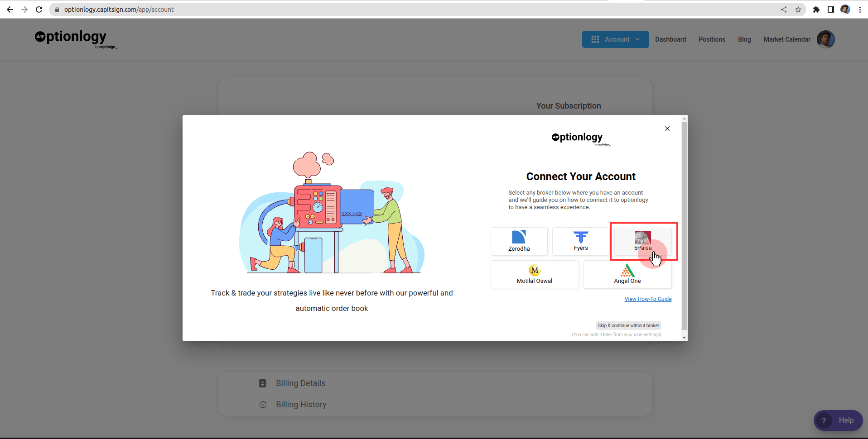Select Motilal Oswal as broker
This screenshot has width=868, height=439.
click(535, 274)
